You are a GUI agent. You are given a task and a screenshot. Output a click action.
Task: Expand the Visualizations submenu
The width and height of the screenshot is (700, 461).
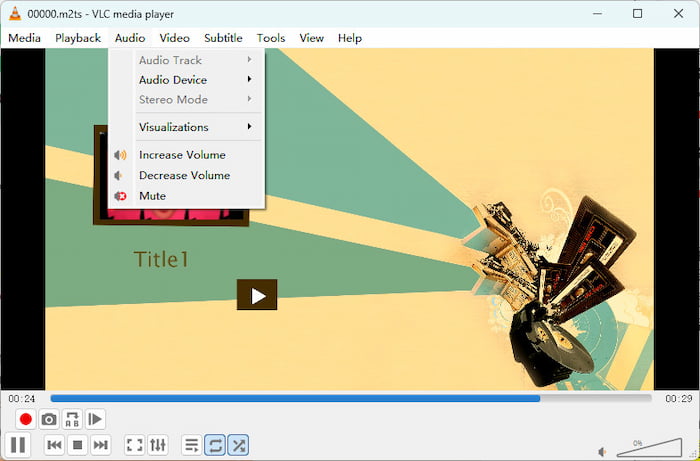coord(186,127)
